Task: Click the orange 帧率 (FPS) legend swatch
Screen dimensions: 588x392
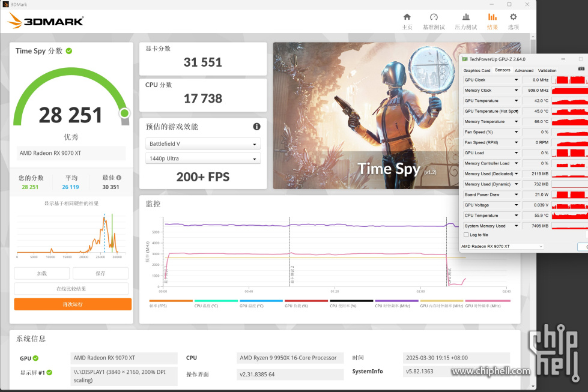Action: (x=171, y=301)
